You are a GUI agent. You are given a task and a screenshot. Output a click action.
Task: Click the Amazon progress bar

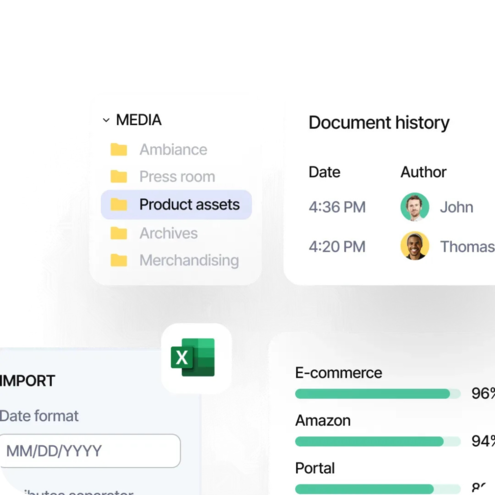378,442
